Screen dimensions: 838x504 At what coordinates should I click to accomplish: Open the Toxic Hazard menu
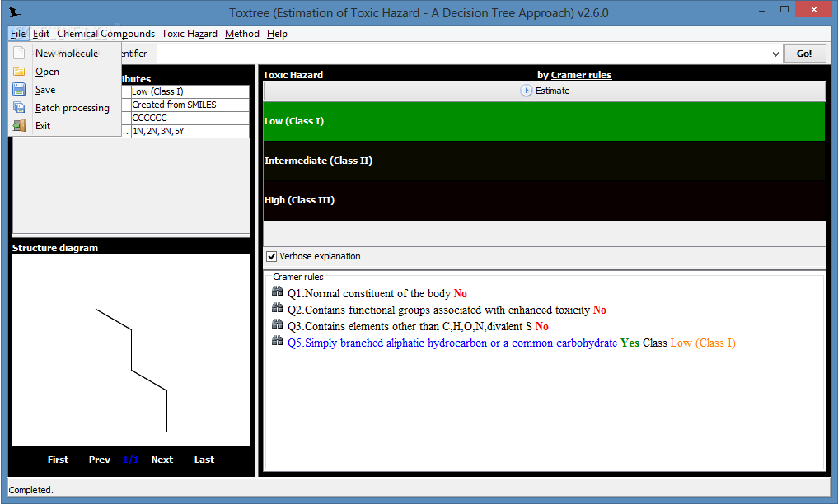coord(190,34)
